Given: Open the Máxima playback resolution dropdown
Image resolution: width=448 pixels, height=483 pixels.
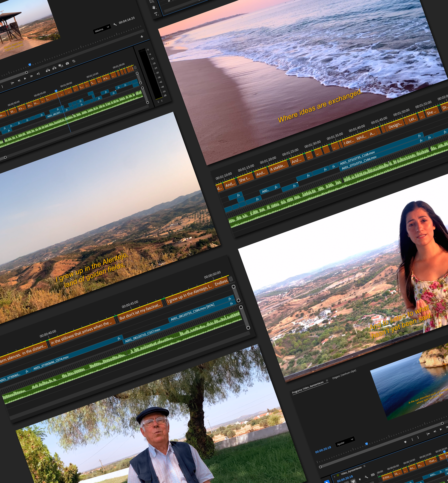Looking at the screenshot, I should [102, 29].
